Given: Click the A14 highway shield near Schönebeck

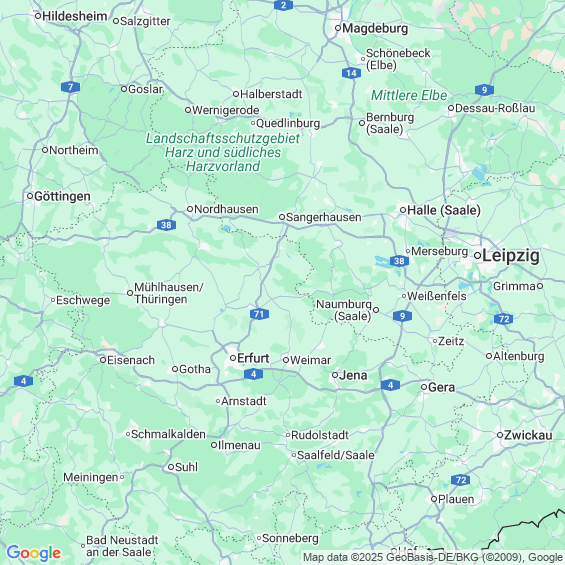Looking at the screenshot, I should pos(351,73).
